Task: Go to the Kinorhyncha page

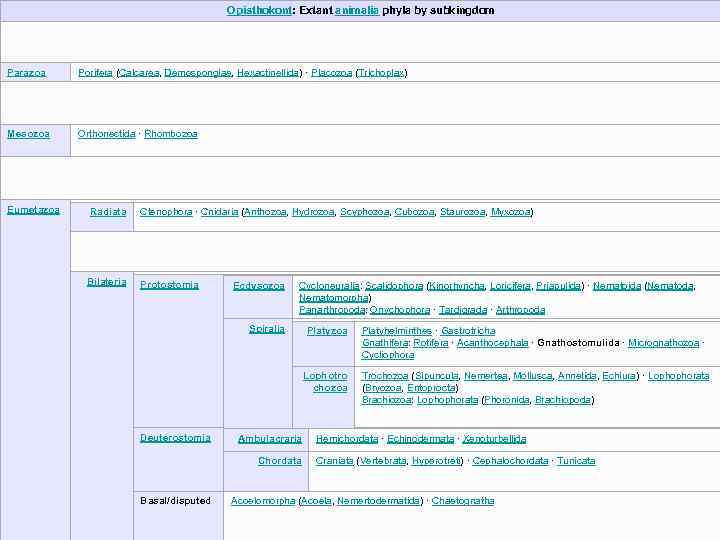Action: [x=456, y=286]
